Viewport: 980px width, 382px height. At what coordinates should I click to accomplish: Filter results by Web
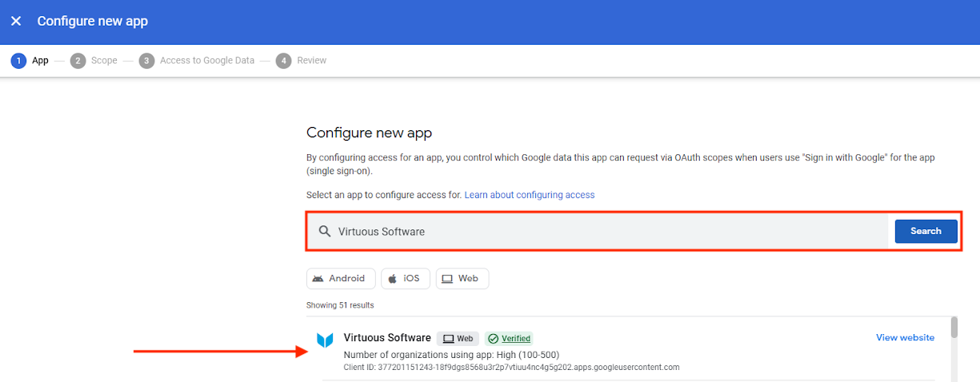click(462, 278)
